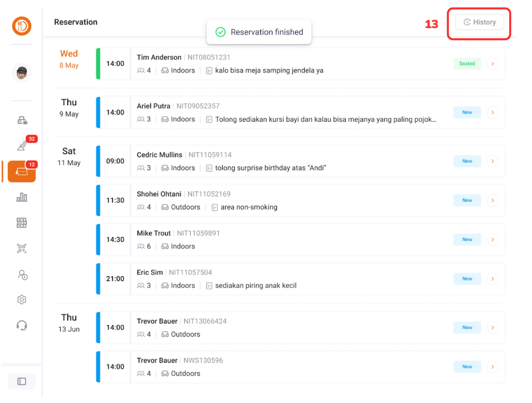Click New badge on Eric Sim reservation
Screen dimensions: 532x403
pyautogui.click(x=467, y=279)
